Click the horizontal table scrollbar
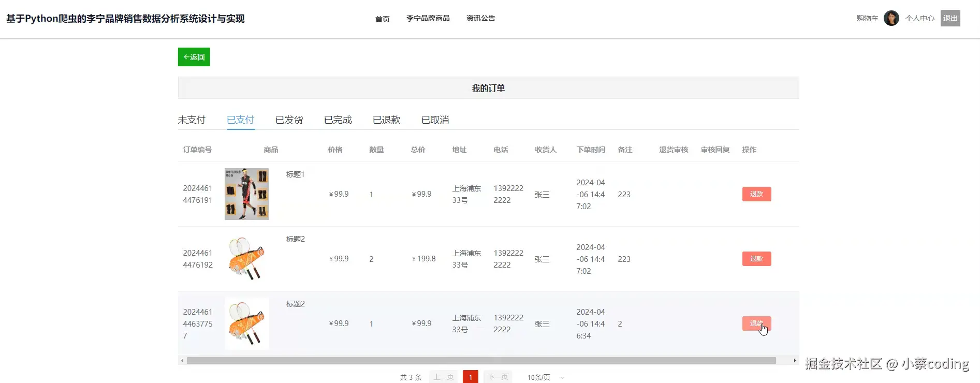This screenshot has width=980, height=383. click(x=481, y=360)
